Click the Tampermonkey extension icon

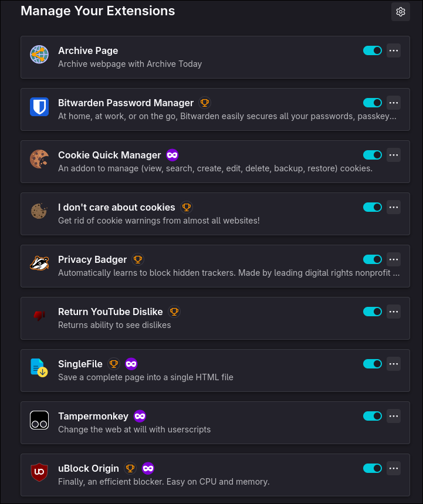tap(39, 420)
